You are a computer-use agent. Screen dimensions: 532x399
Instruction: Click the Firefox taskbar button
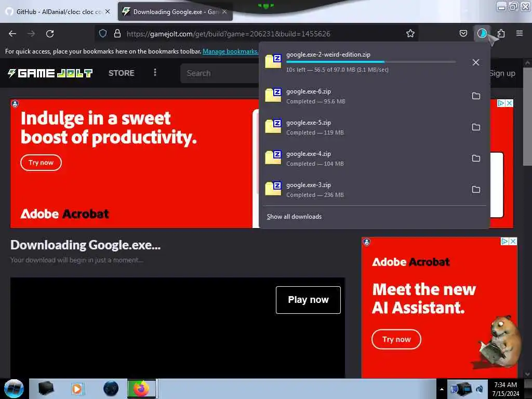pos(142,389)
